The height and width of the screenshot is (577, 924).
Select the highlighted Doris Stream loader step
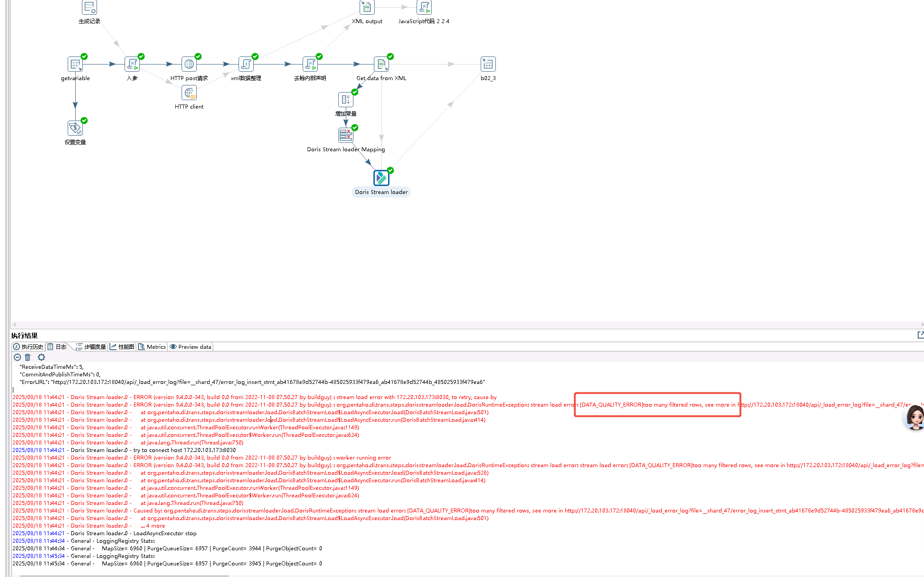coord(381,178)
